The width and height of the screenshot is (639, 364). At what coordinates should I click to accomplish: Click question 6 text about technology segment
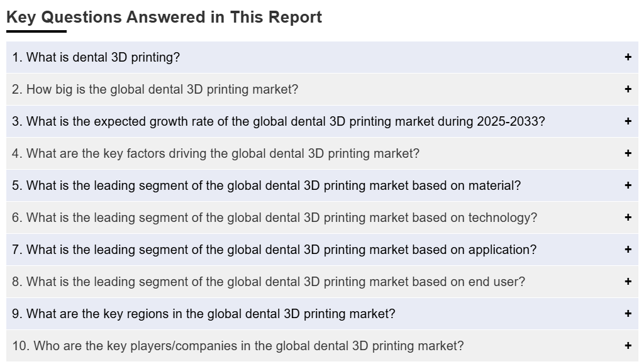coord(274,218)
